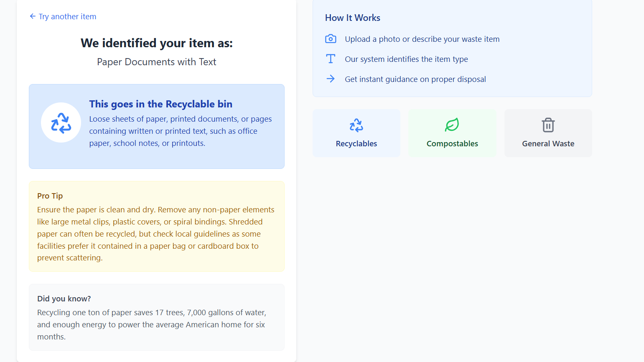Click the Upload a photo or describe step text
This screenshot has width=644, height=362.
[x=422, y=39]
